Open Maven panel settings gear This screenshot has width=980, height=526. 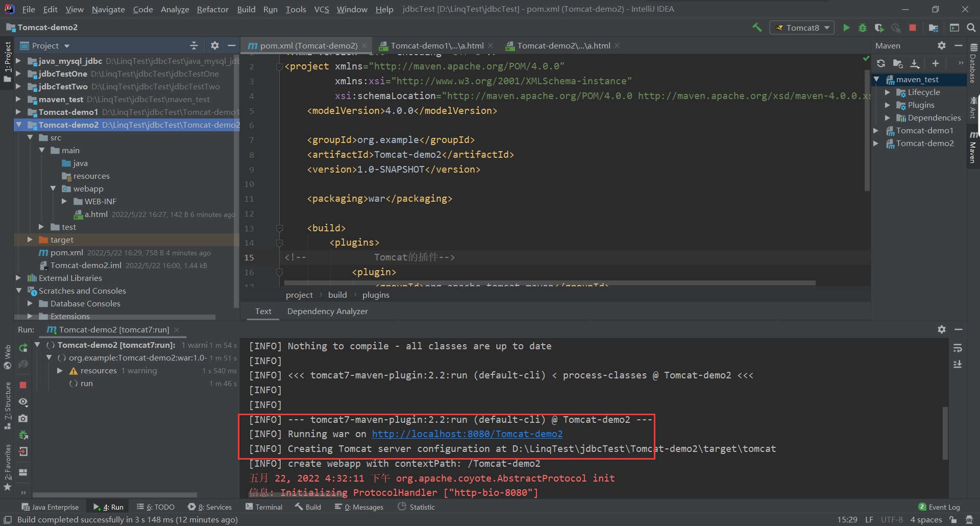pos(942,45)
